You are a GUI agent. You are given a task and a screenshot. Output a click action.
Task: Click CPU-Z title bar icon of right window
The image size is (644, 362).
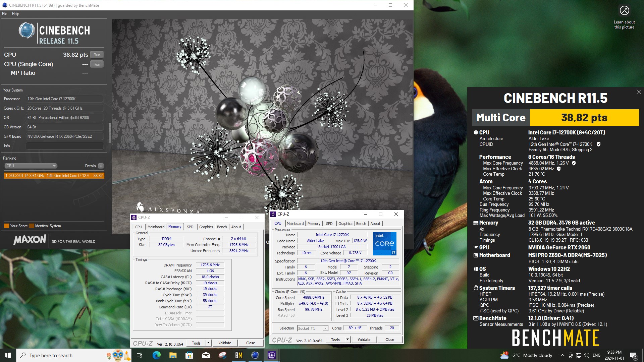click(x=273, y=214)
